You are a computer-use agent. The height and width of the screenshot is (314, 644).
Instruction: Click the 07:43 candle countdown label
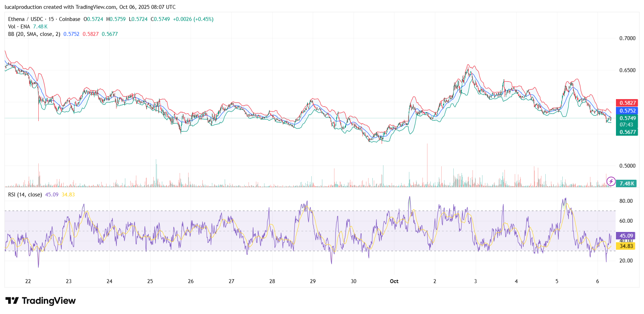(626, 125)
